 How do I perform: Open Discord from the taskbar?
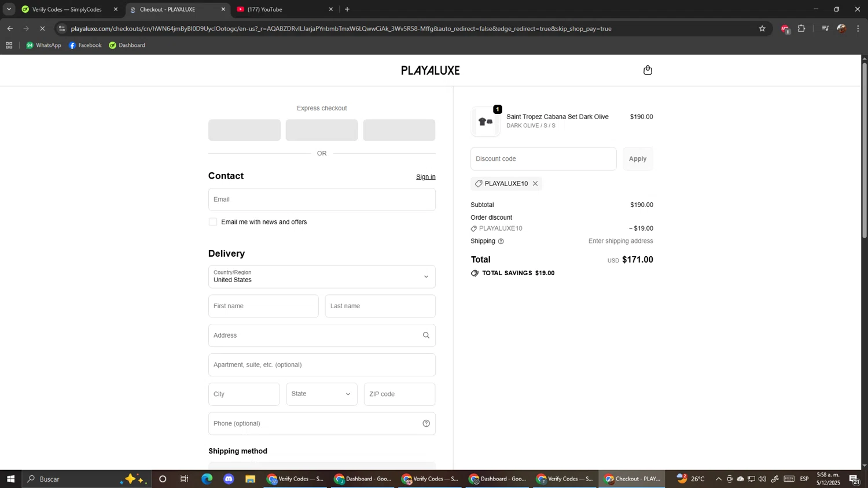point(229,479)
